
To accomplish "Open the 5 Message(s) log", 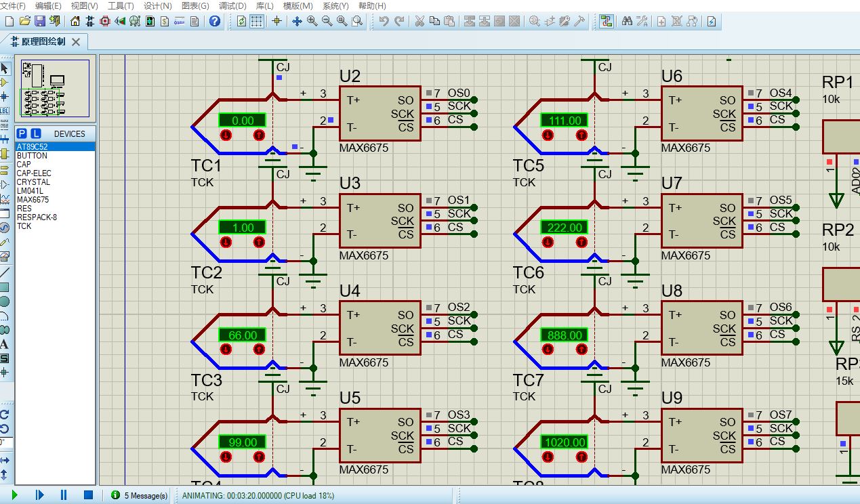I will tap(140, 496).
